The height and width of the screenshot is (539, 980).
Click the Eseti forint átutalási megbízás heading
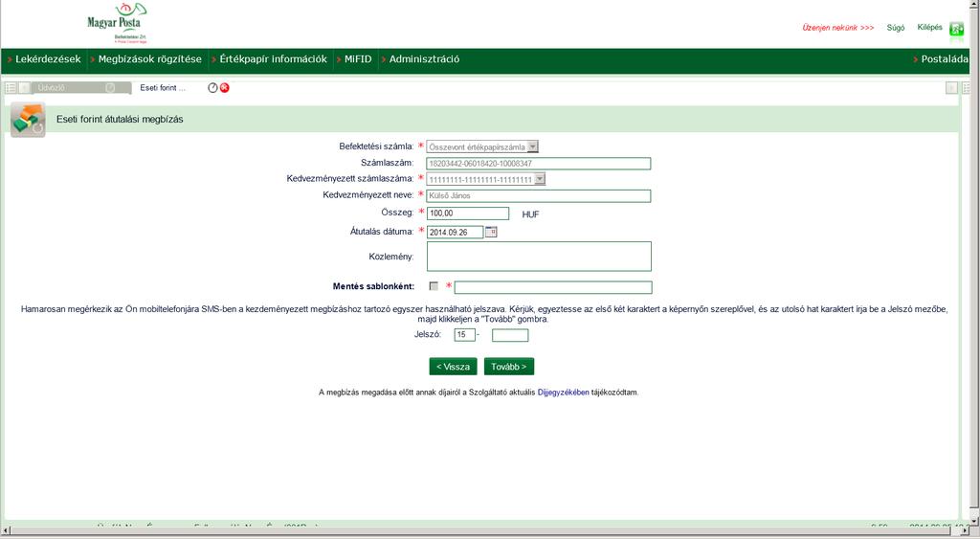coord(120,120)
